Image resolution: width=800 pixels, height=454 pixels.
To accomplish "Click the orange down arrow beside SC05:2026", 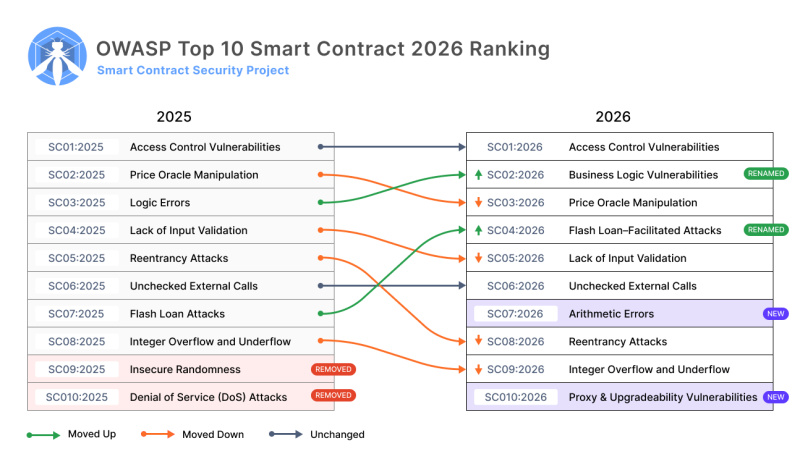I will (479, 258).
